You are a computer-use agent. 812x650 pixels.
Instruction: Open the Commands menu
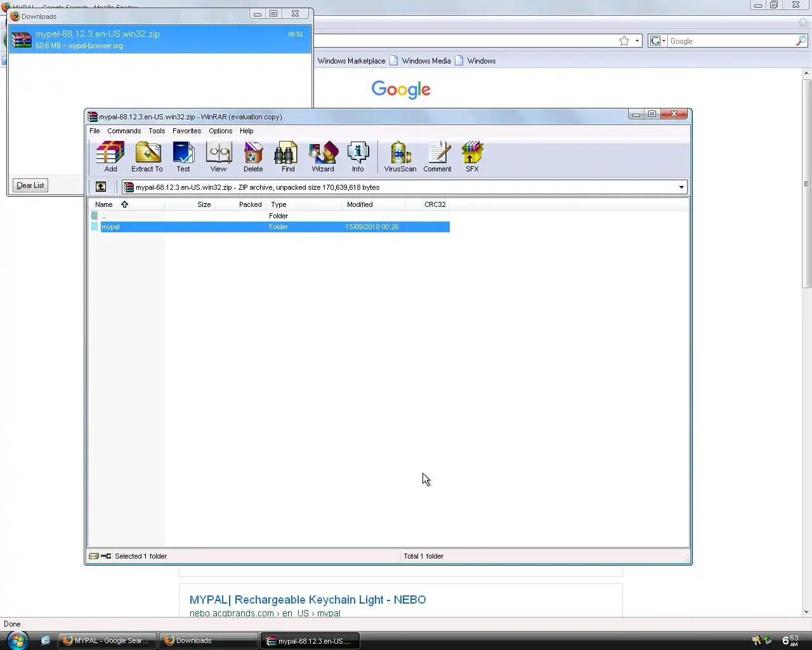point(124,131)
